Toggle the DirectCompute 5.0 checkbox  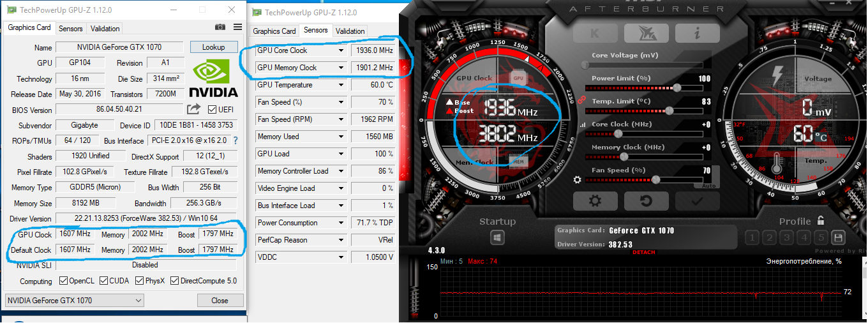point(175,281)
